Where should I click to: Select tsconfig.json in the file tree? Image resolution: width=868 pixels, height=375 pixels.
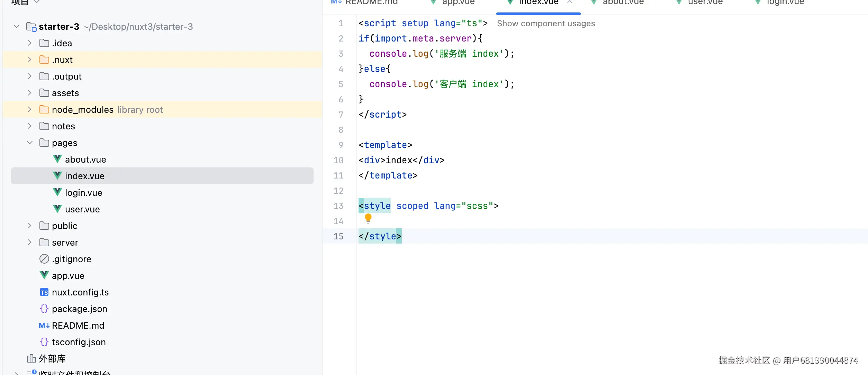click(79, 342)
